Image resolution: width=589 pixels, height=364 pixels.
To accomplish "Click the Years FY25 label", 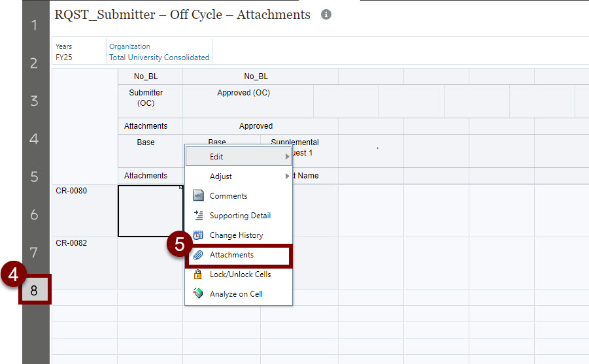I will tap(64, 52).
